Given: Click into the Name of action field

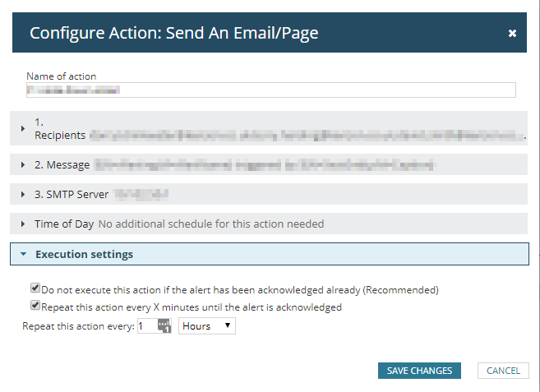Looking at the screenshot, I should [271, 90].
